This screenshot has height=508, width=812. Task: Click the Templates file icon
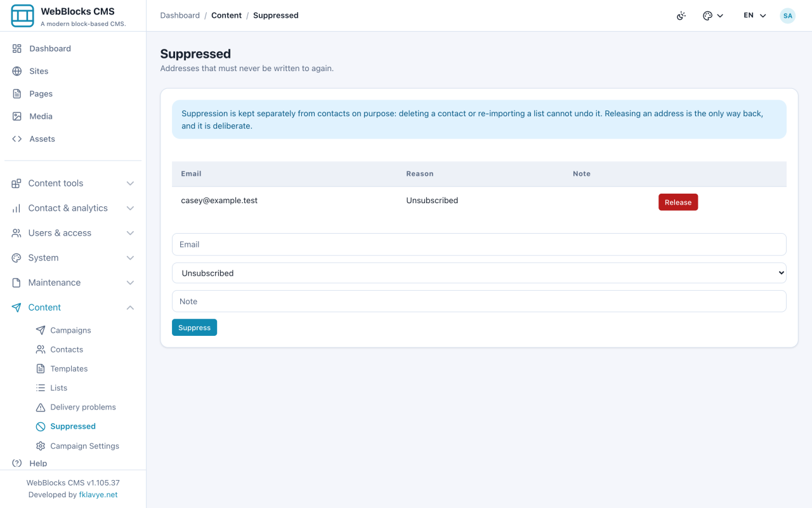pos(41,368)
